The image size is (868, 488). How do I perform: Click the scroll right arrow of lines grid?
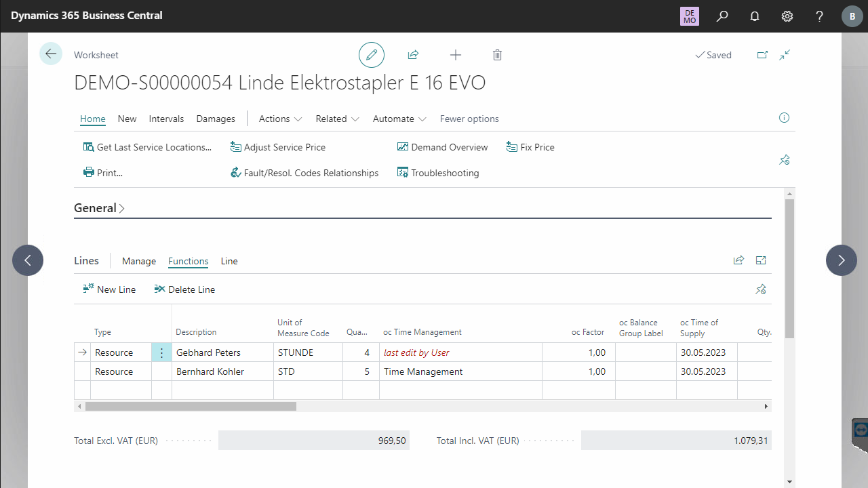coord(766,406)
